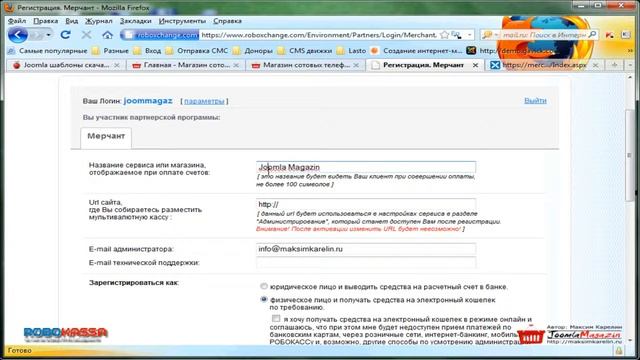Open the CMS движки bookmarks folder
Image resolution: width=640 pixels, height=360 pixels.
[305, 51]
